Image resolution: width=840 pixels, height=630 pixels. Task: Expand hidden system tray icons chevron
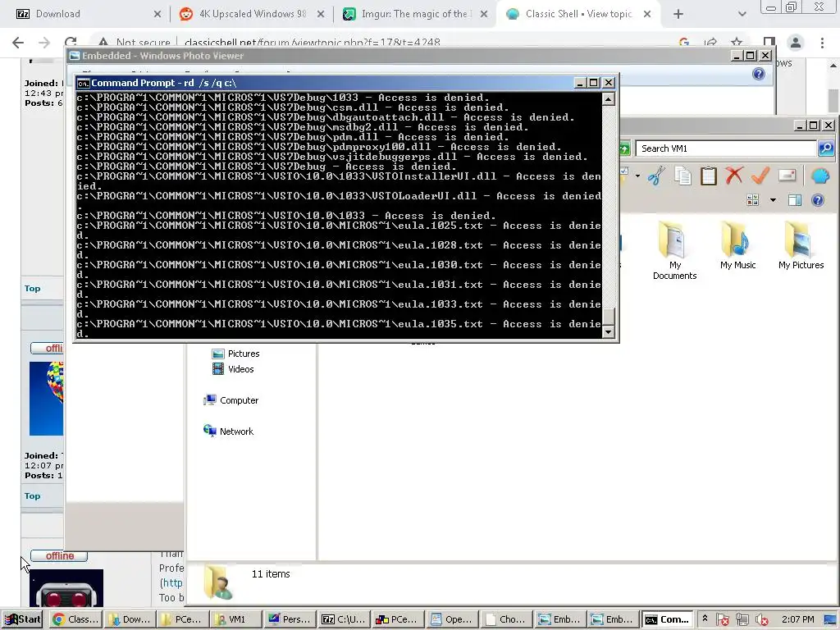(705, 619)
